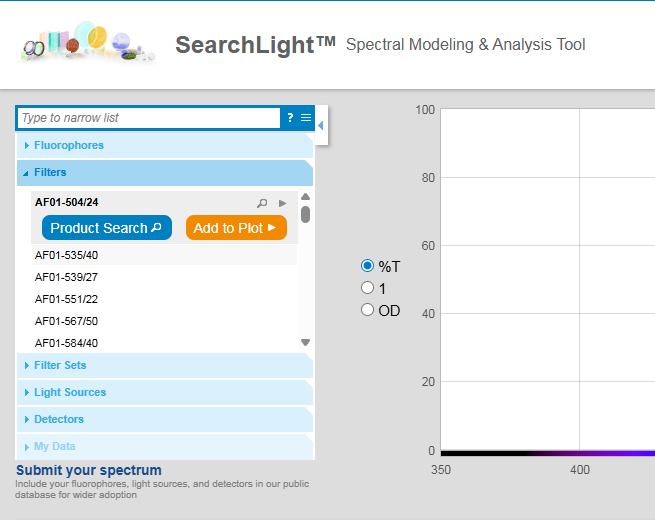Select the 1 radio button
Screen dimensions: 655x520
click(x=367, y=288)
